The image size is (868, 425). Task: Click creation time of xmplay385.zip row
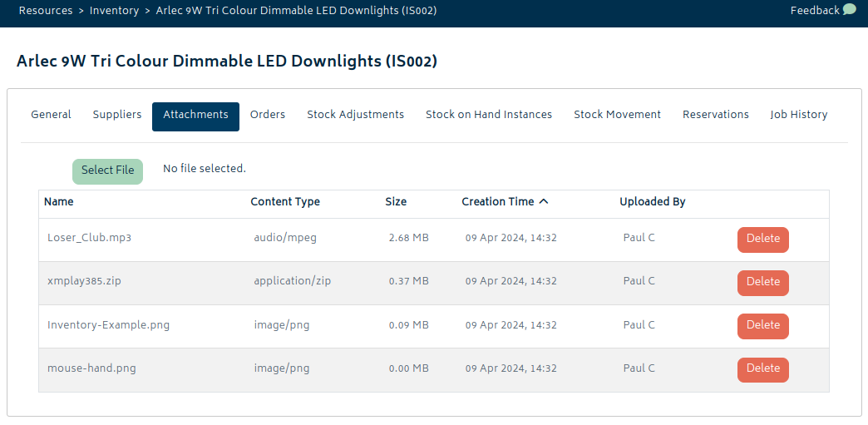(511, 281)
